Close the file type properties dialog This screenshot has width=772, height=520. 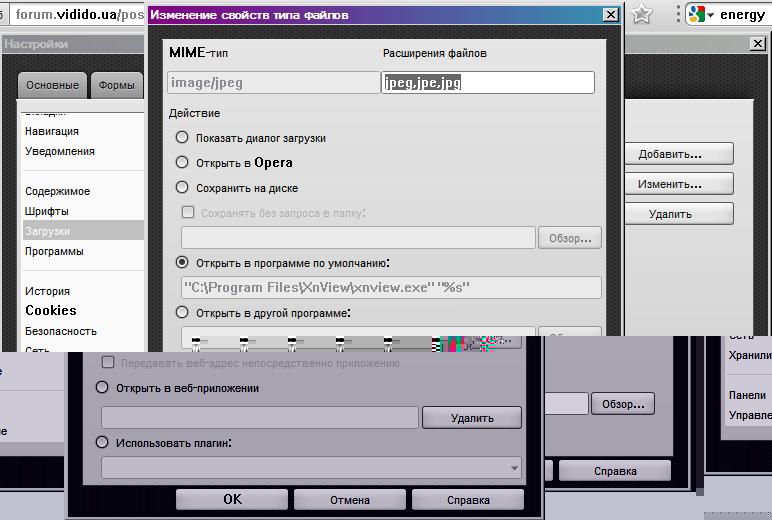tap(611, 14)
